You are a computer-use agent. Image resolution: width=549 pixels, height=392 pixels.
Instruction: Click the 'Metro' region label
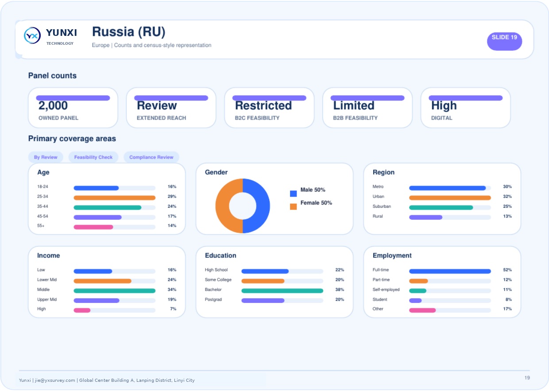point(378,187)
